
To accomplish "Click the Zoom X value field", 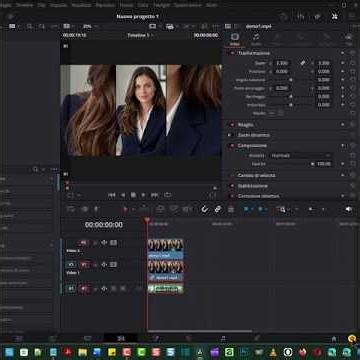I will tap(282, 63).
